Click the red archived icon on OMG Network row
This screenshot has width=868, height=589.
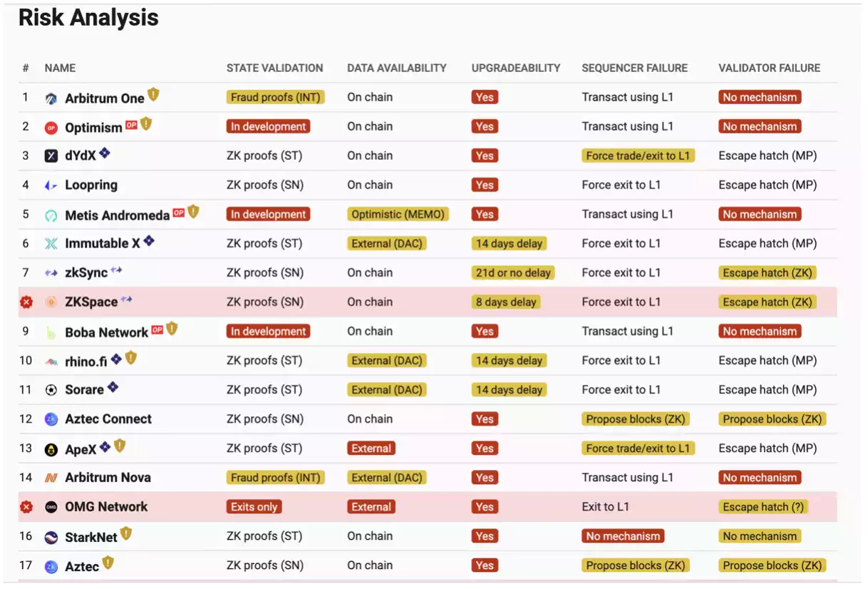pos(26,507)
